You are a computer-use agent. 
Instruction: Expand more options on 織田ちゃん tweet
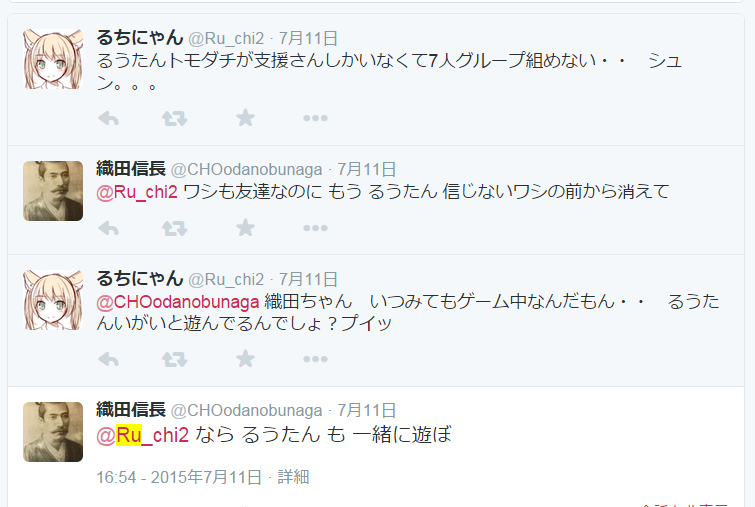[315, 359]
